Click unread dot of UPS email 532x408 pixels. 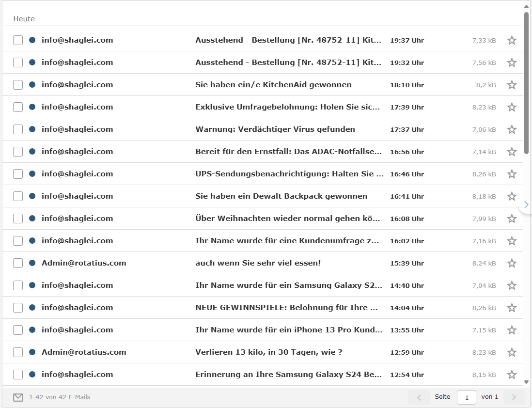pos(32,174)
